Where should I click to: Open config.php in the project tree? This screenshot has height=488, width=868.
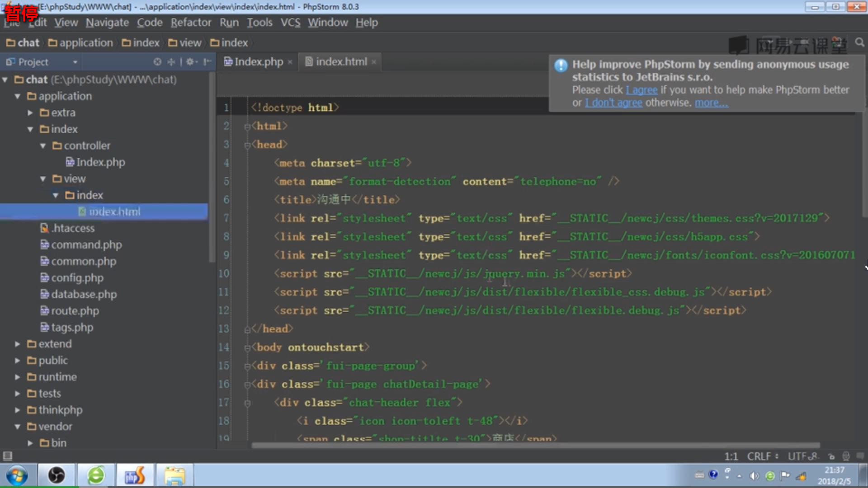[77, 278]
